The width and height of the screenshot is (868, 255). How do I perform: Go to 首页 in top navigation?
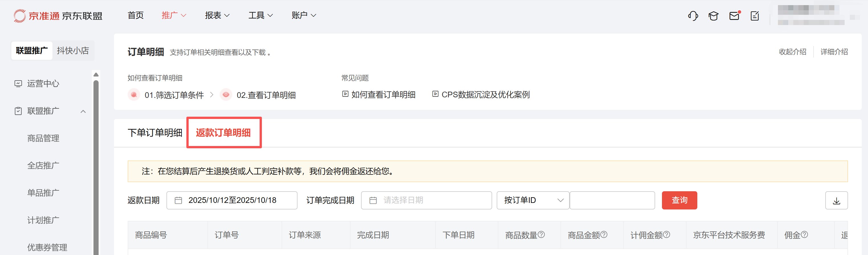(136, 15)
